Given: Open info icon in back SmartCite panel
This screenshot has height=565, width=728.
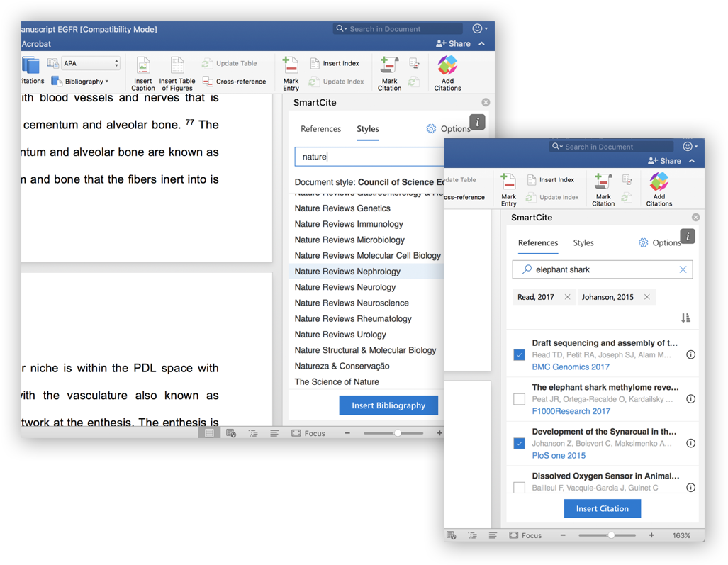Looking at the screenshot, I should (x=477, y=122).
